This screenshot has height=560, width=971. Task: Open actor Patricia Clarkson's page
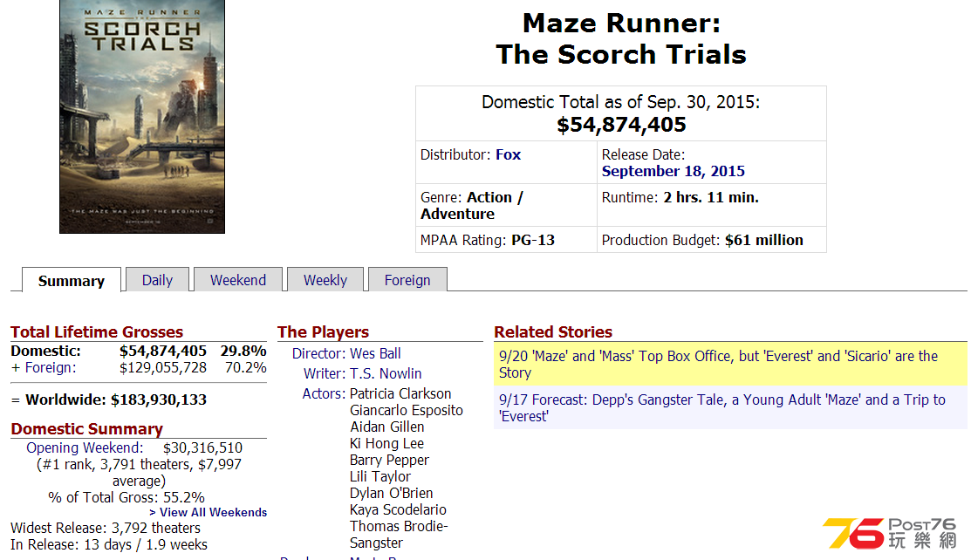(x=400, y=394)
